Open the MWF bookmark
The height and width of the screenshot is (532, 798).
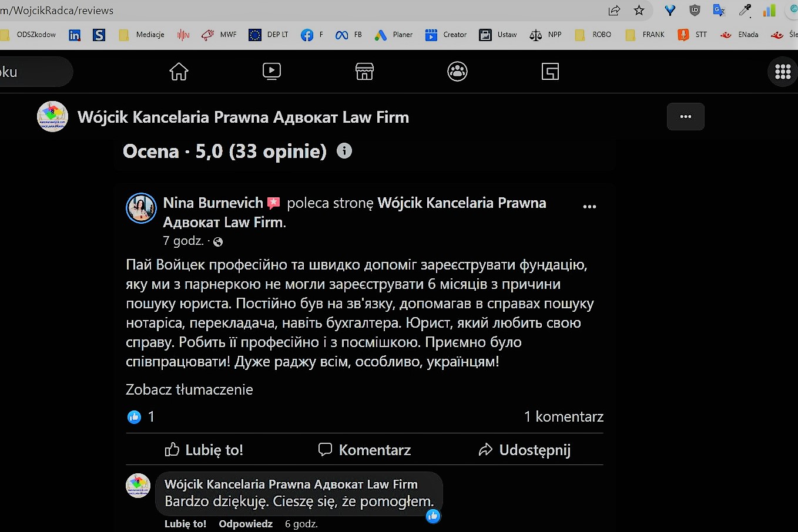click(219, 35)
